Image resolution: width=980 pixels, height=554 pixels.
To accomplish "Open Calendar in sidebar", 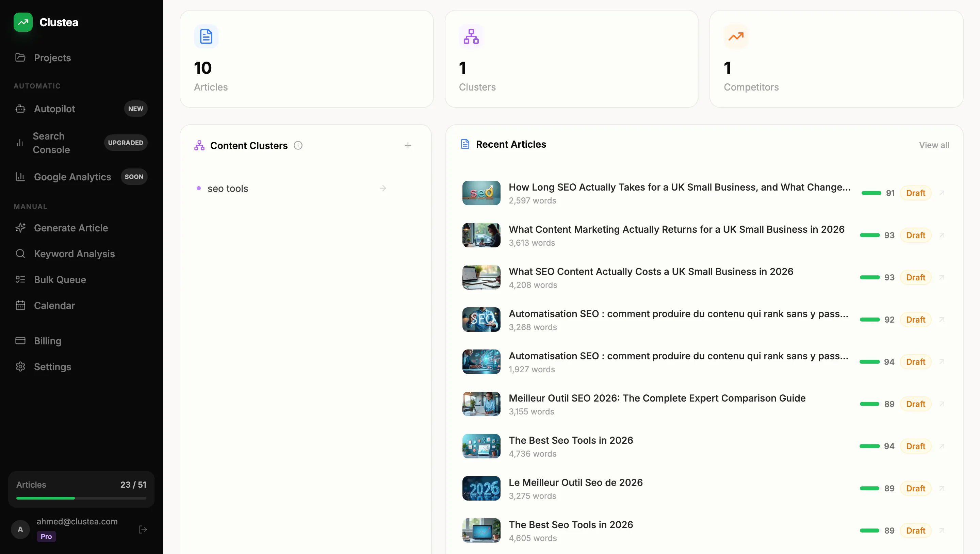I will [81, 305].
